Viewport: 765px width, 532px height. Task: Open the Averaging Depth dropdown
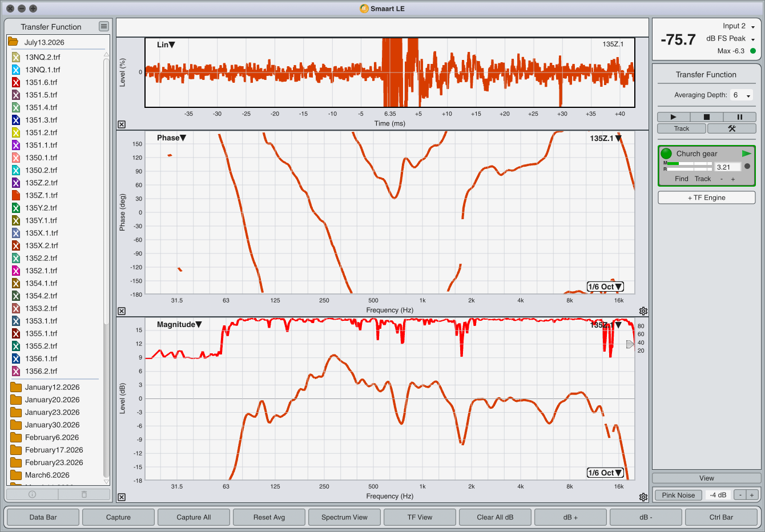742,95
